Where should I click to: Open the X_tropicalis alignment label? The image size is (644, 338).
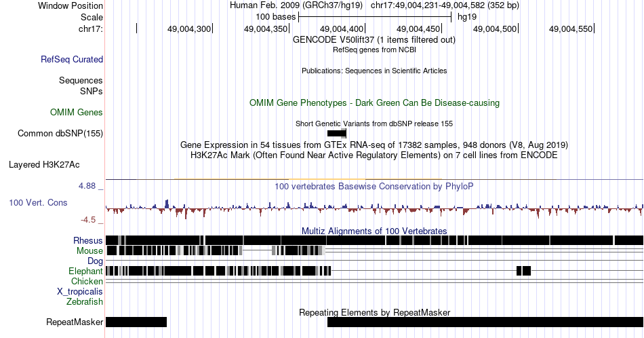click(x=80, y=292)
